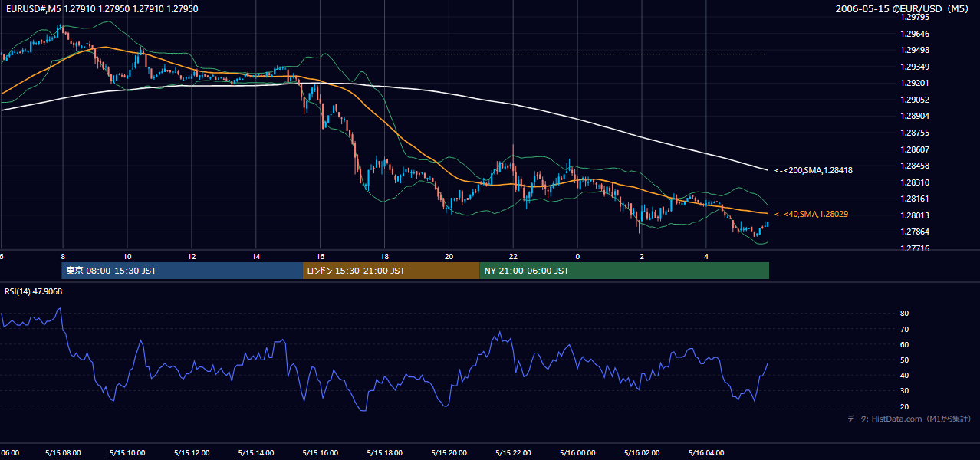Click the 5/15 08:00 date label
The height and width of the screenshot is (460, 980).
coord(63,452)
